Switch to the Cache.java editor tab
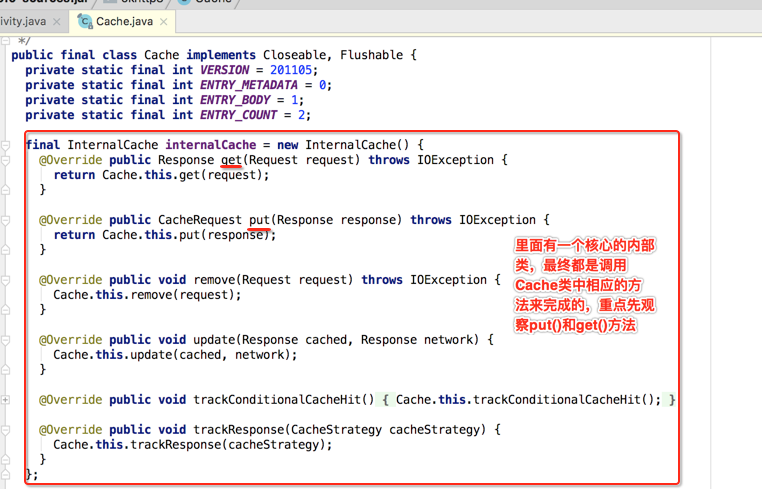The width and height of the screenshot is (762, 489). click(x=124, y=21)
